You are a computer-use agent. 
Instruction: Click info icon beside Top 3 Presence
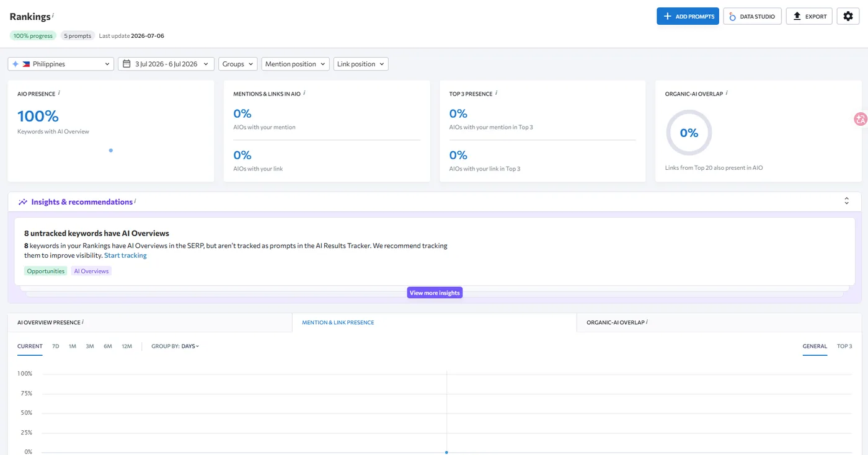[x=497, y=94]
